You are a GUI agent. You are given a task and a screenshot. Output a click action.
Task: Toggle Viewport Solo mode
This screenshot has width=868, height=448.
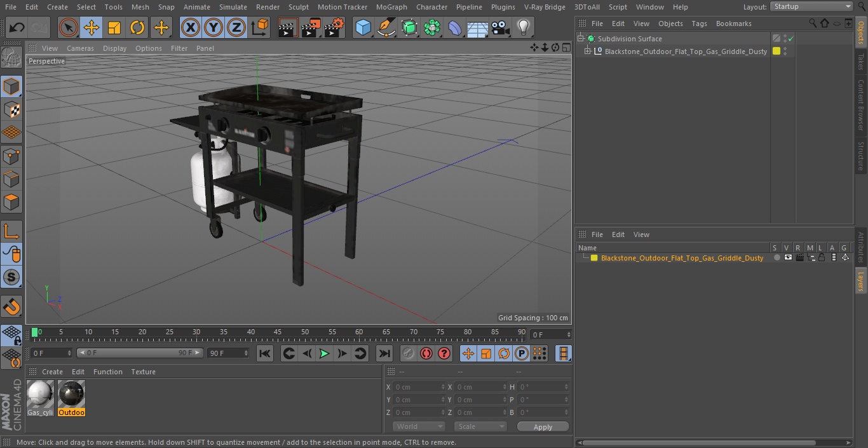pyautogui.click(x=11, y=277)
